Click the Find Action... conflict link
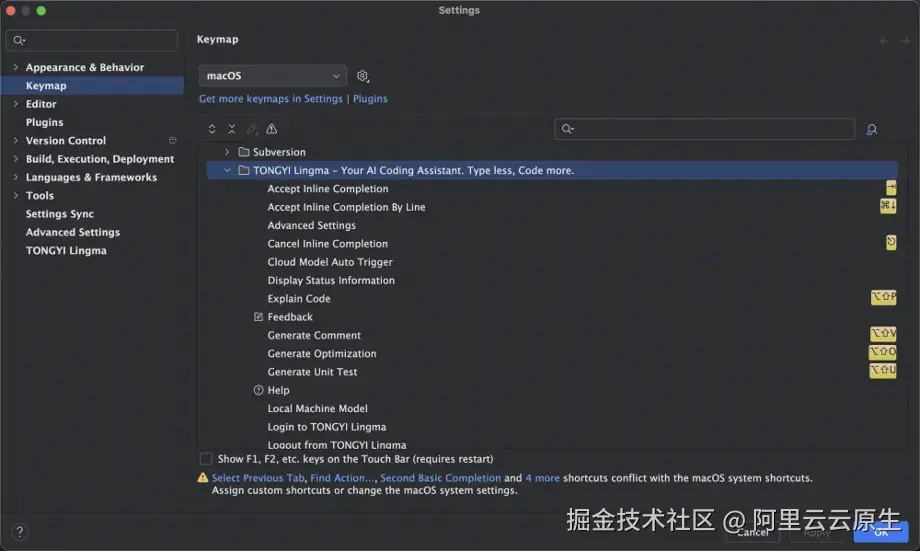The image size is (920, 552). click(342, 479)
